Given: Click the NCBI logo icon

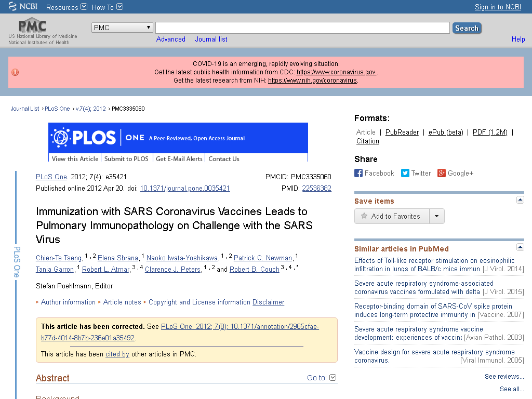Looking at the screenshot, I should pyautogui.click(x=12, y=6).
